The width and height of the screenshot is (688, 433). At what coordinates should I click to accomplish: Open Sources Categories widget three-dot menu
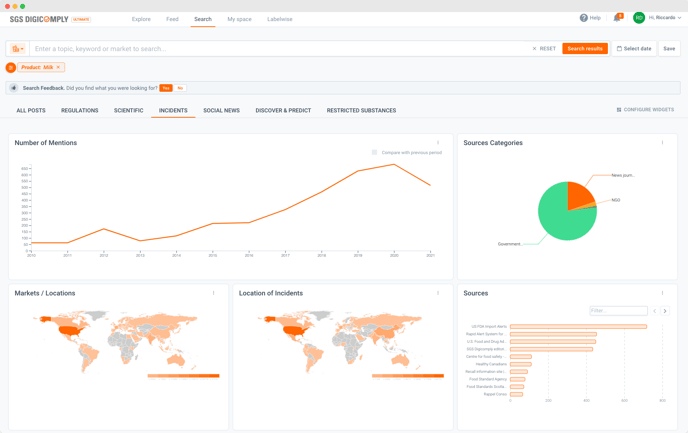[x=662, y=143]
